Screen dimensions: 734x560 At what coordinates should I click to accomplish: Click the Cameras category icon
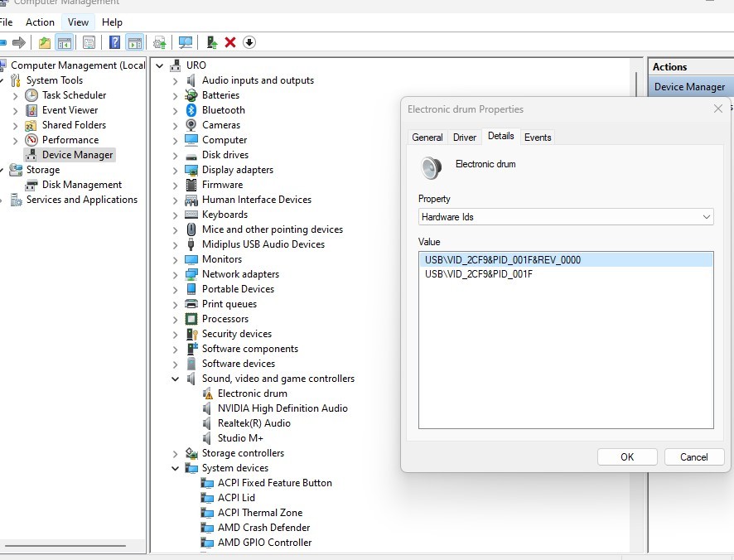pos(191,125)
